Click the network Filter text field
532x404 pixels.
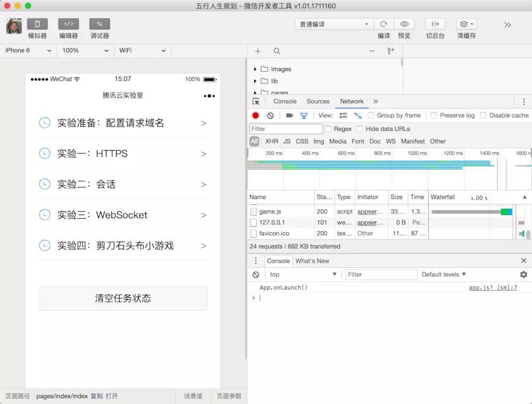[286, 129]
